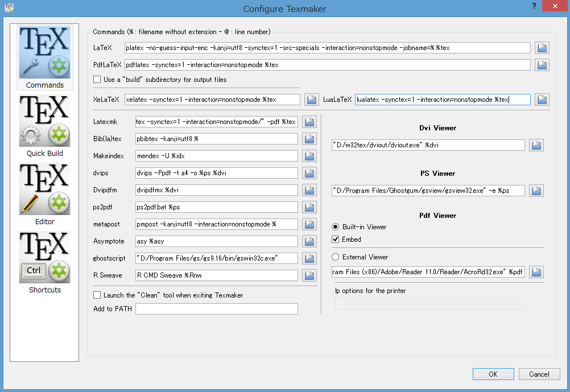Click the Cancel button
Viewport: 570px width, 392px height.
(x=539, y=374)
